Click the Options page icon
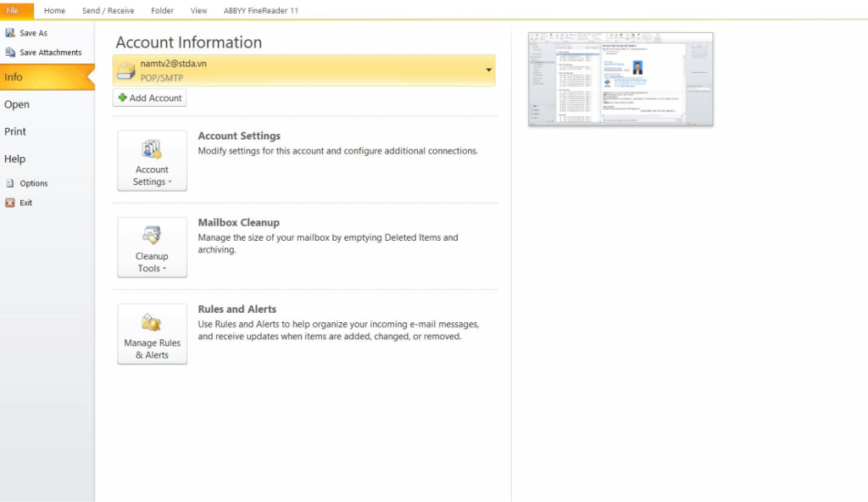 [x=10, y=183]
